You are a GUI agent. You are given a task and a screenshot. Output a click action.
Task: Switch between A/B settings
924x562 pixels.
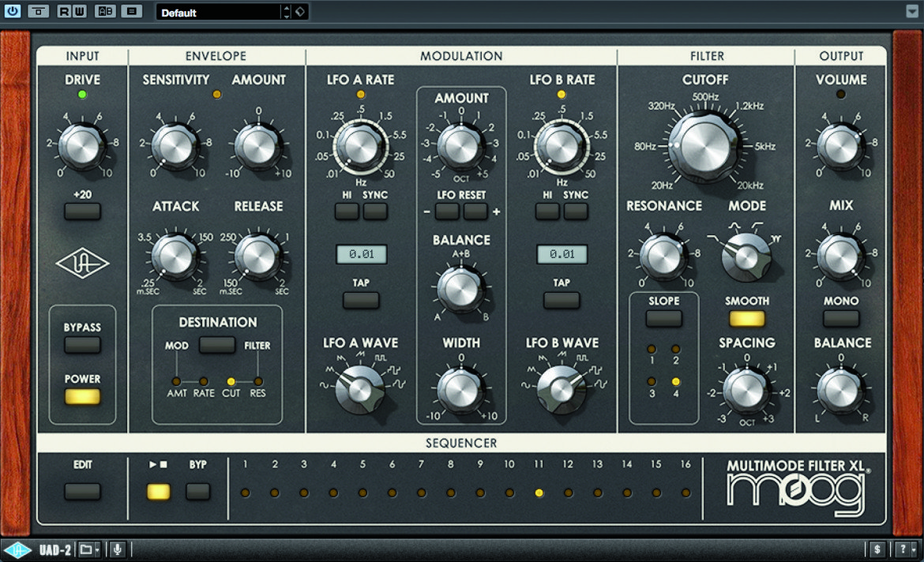pyautogui.click(x=105, y=10)
